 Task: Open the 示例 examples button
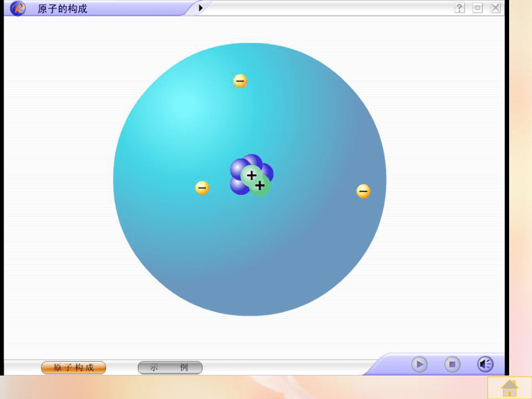170,367
